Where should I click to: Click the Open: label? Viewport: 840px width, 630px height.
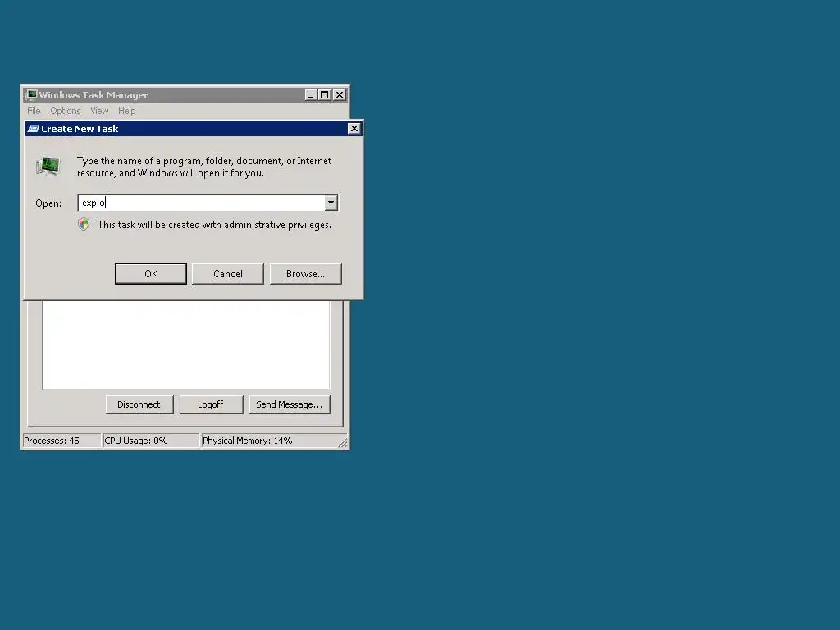tap(48, 203)
